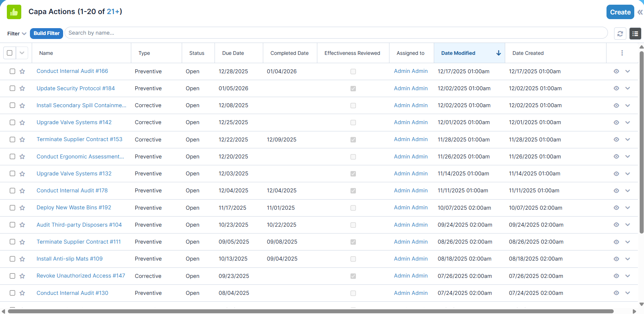Sort by Date Created column header
The height and width of the screenshot is (314, 644).
tap(528, 53)
